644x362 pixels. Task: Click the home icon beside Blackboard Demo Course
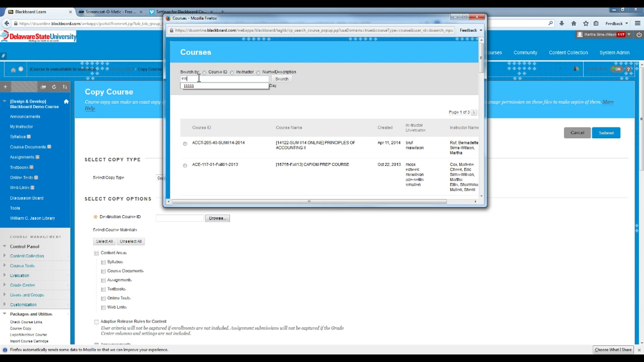pyautogui.click(x=66, y=101)
